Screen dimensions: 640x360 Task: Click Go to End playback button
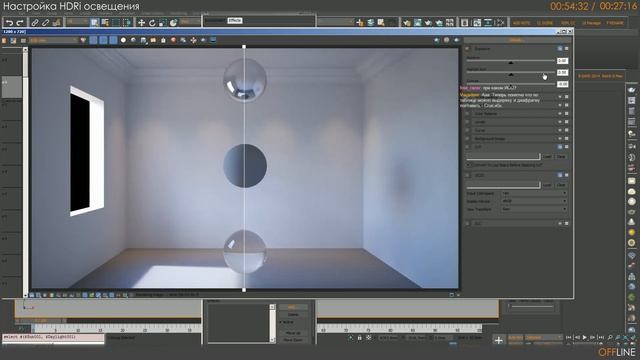click(x=600, y=338)
